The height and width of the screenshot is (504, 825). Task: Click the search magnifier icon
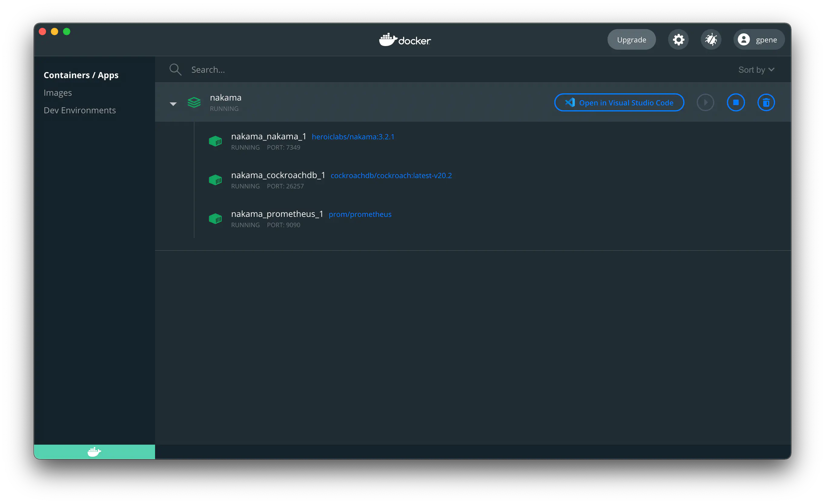click(x=175, y=70)
